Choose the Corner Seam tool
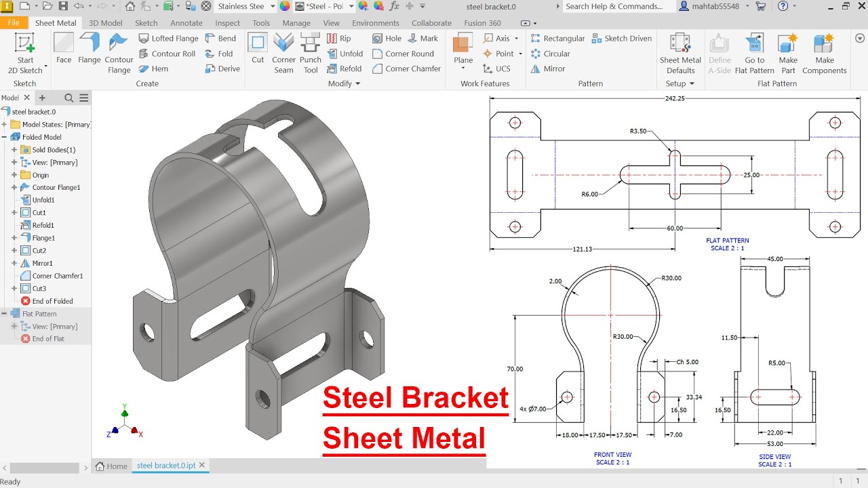The width and height of the screenshot is (868, 488). point(284,54)
